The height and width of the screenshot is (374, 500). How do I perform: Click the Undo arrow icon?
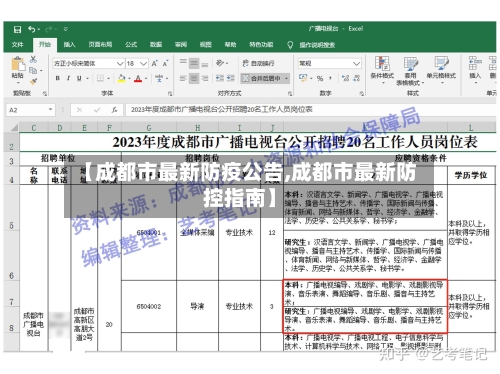coord(32,29)
